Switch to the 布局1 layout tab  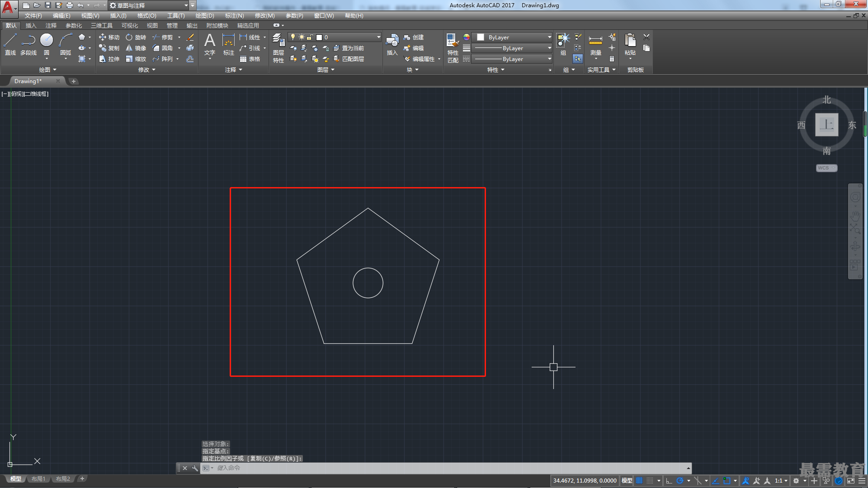[38, 479]
